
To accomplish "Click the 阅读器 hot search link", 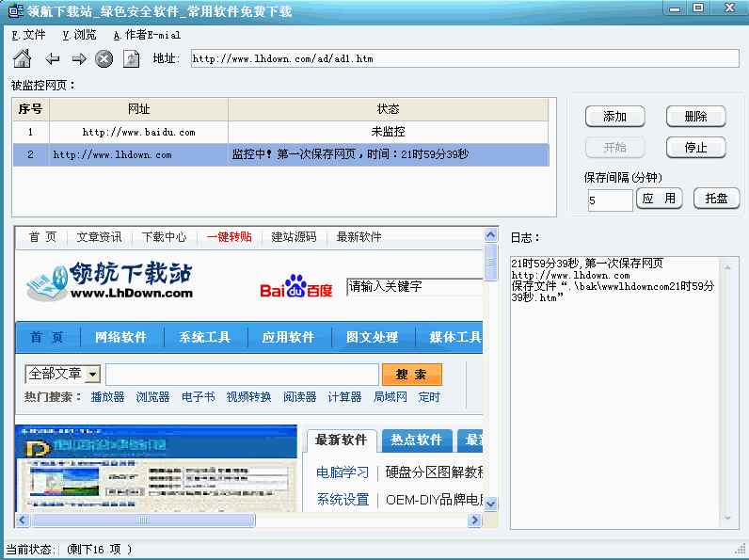I will tap(299, 397).
